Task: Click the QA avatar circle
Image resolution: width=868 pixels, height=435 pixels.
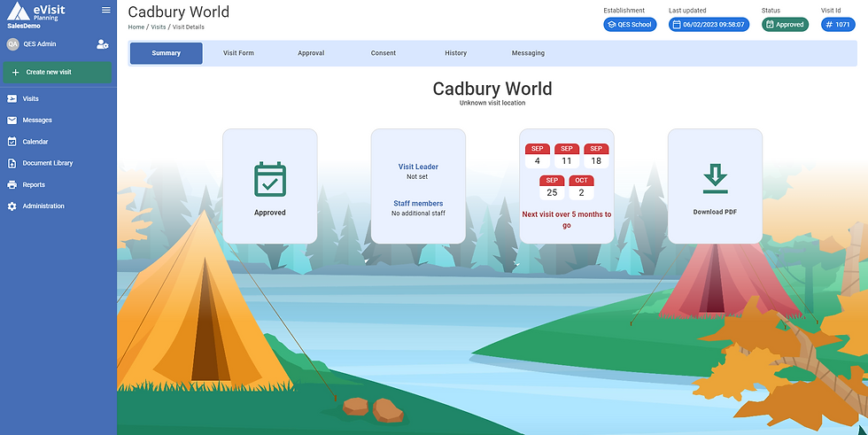Action: [x=12, y=44]
